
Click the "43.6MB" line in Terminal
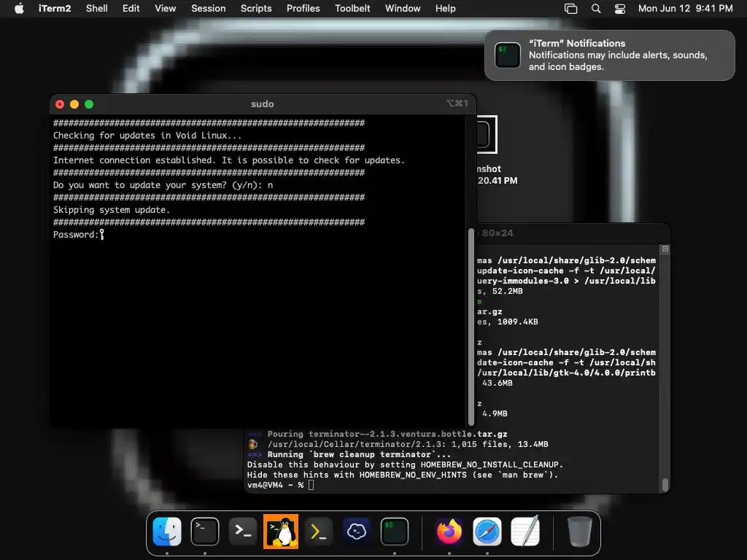click(498, 383)
